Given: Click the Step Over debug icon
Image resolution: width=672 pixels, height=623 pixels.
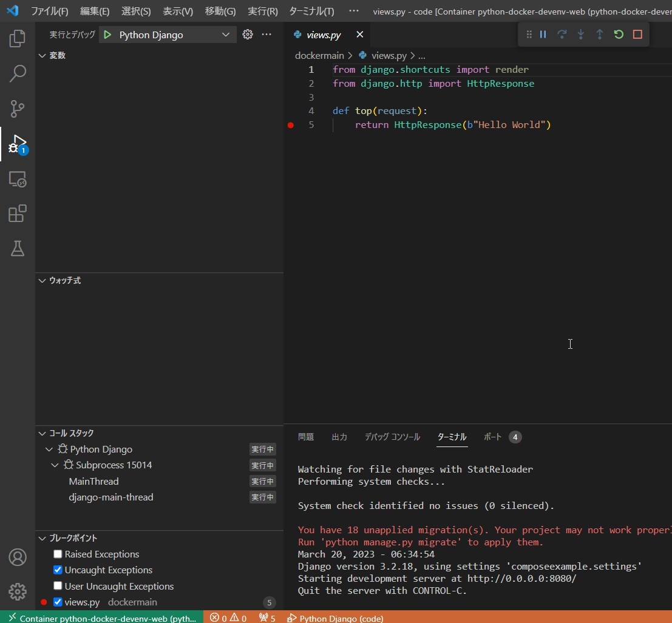Looking at the screenshot, I should coord(562,34).
